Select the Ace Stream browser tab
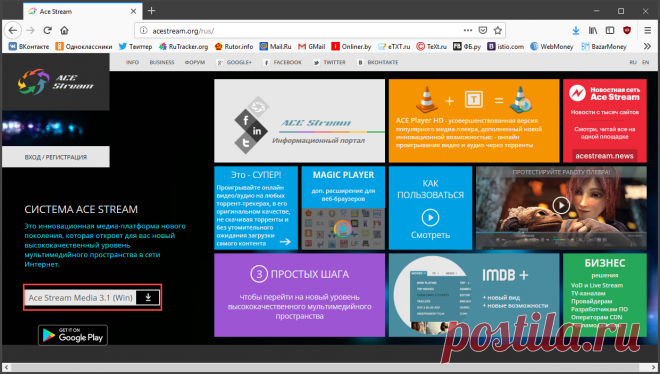 pyautogui.click(x=82, y=11)
